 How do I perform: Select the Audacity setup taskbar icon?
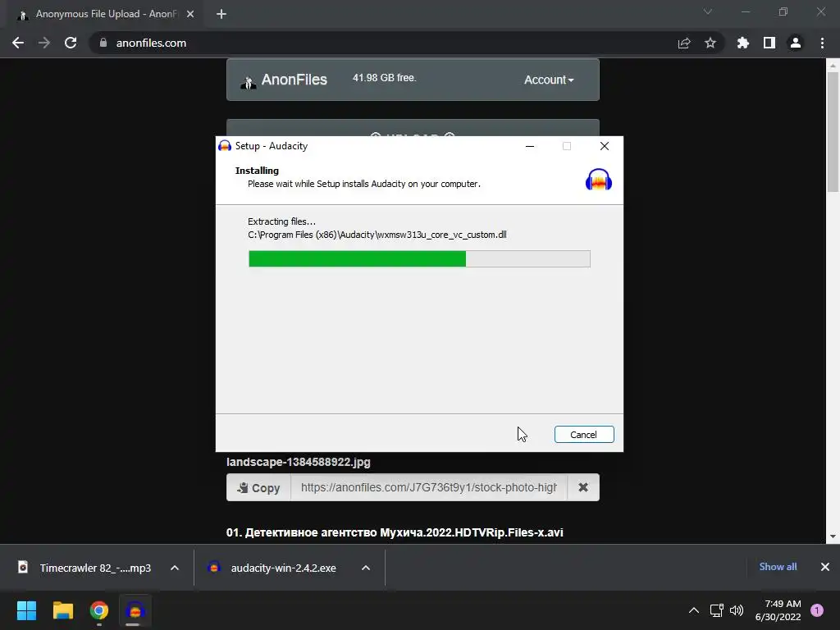pos(135,610)
